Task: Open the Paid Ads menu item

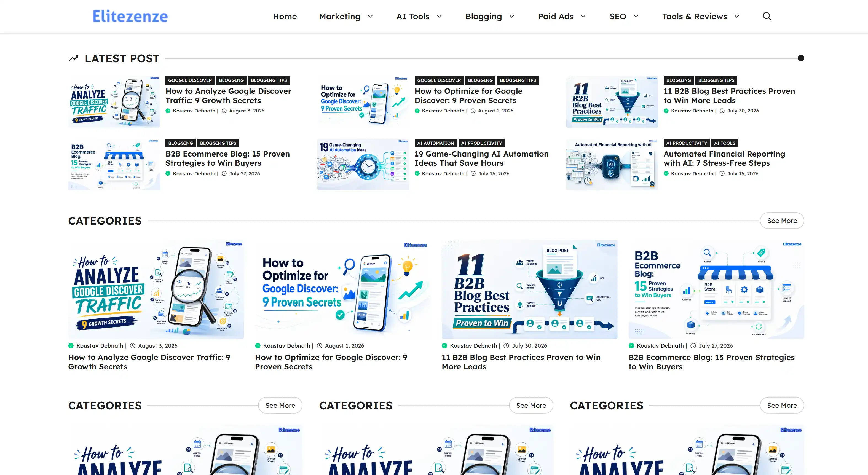Action: [556, 16]
